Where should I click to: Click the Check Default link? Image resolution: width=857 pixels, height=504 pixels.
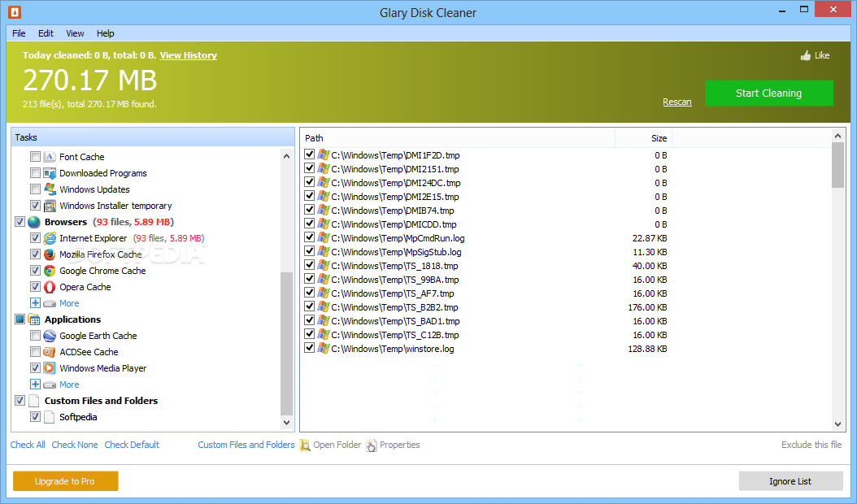132,445
